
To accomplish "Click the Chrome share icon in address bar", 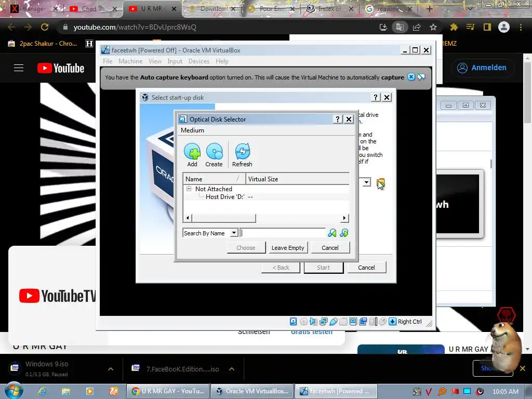I will [x=417, y=27].
